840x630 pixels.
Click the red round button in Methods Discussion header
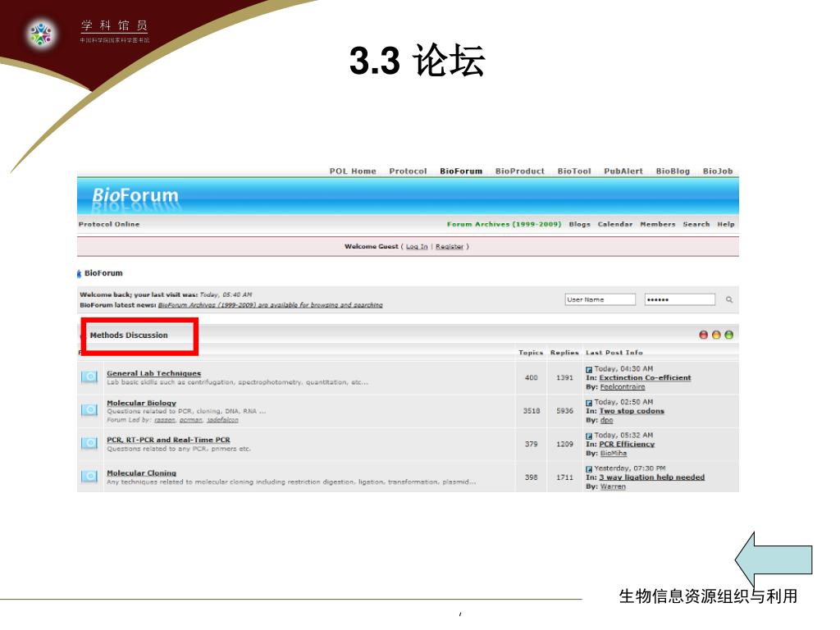coord(703,335)
